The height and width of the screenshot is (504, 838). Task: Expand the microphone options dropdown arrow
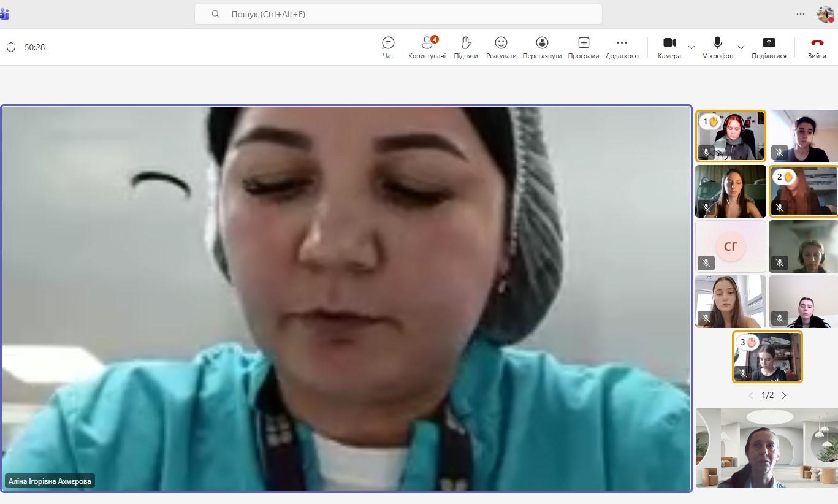tap(741, 47)
